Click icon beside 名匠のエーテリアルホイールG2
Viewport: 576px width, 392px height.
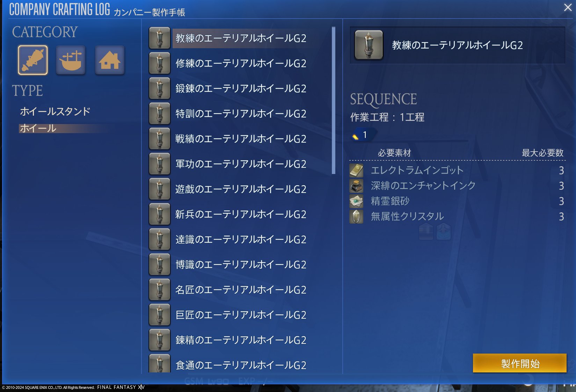[160, 290]
